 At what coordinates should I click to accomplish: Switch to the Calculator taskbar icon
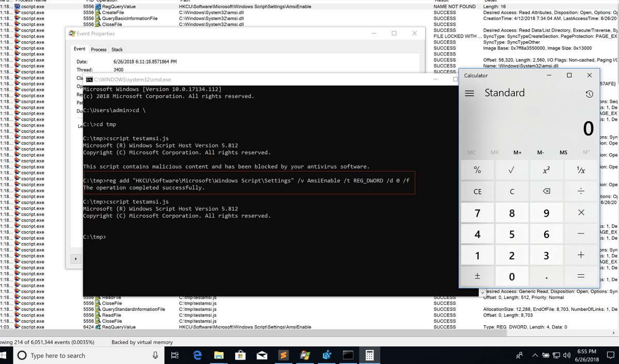pyautogui.click(x=369, y=355)
